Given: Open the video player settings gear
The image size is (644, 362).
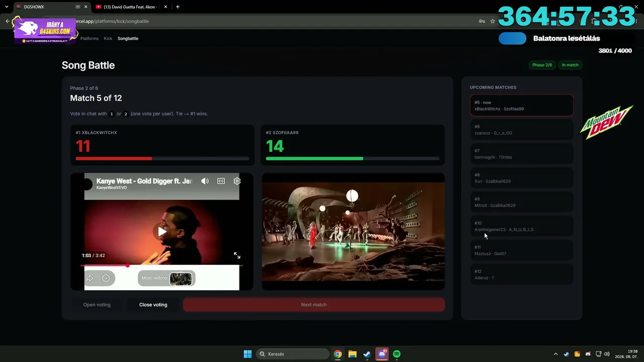Looking at the screenshot, I should click(237, 181).
